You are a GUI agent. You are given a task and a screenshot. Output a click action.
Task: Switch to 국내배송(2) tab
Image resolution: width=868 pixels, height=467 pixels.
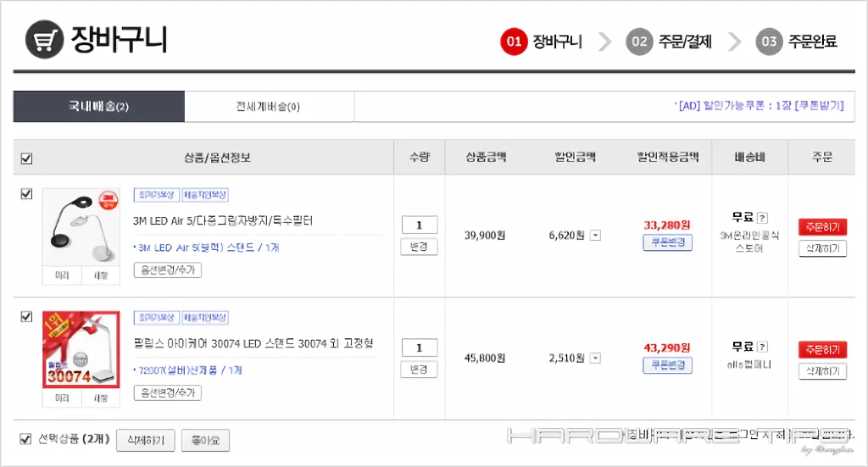(x=99, y=106)
